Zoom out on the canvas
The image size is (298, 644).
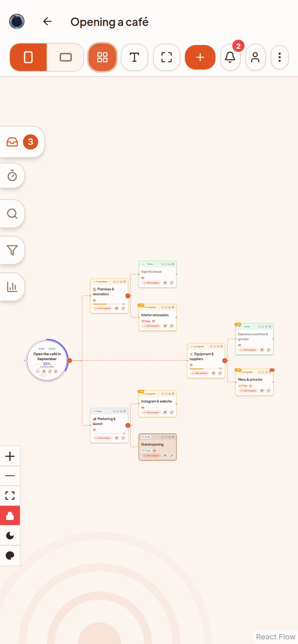[x=10, y=476]
